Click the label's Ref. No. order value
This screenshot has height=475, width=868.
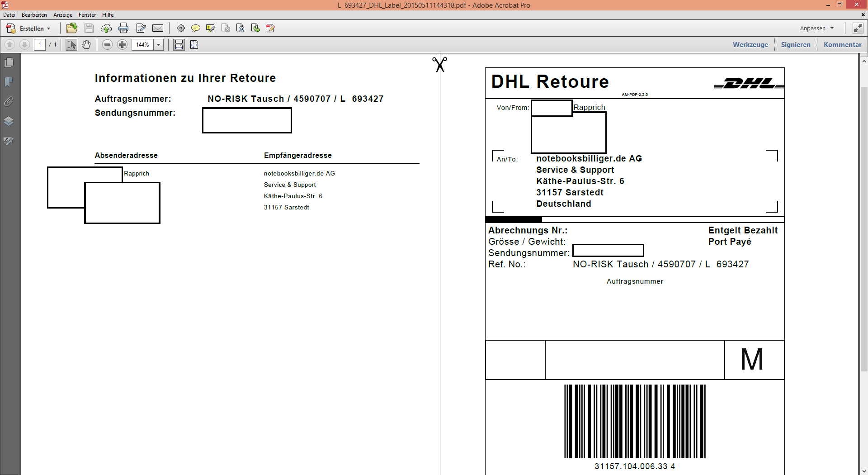click(x=660, y=264)
